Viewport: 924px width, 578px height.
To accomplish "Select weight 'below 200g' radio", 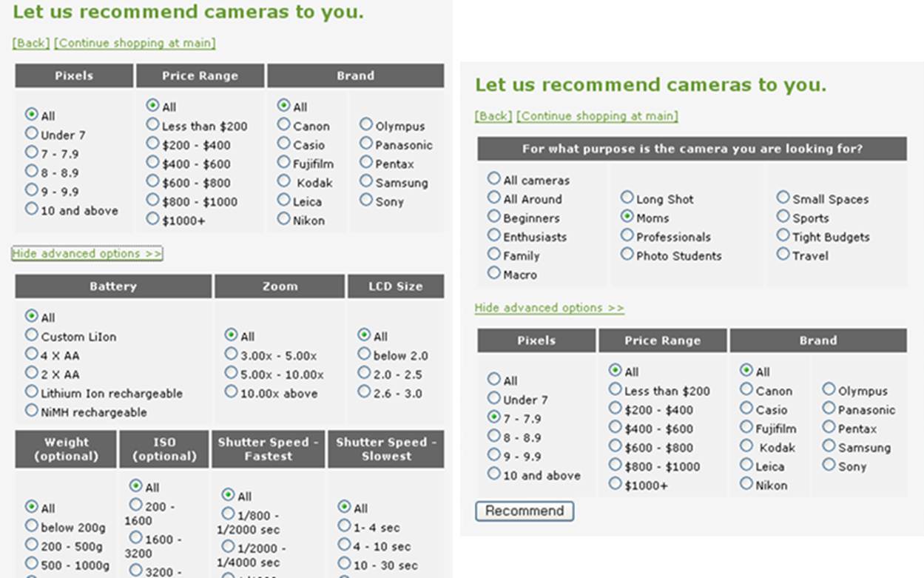I will point(31,525).
